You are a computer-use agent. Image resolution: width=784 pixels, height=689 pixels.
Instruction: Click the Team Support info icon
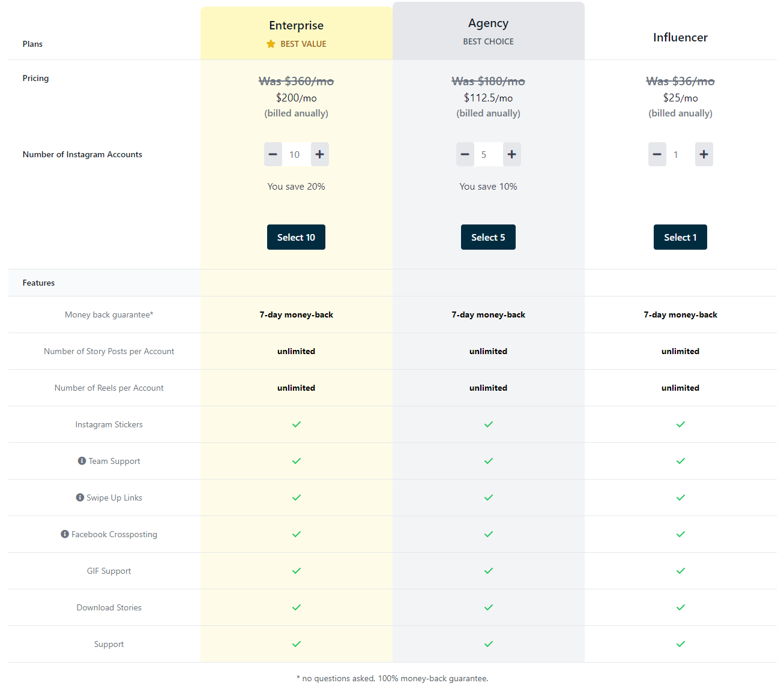coord(82,461)
